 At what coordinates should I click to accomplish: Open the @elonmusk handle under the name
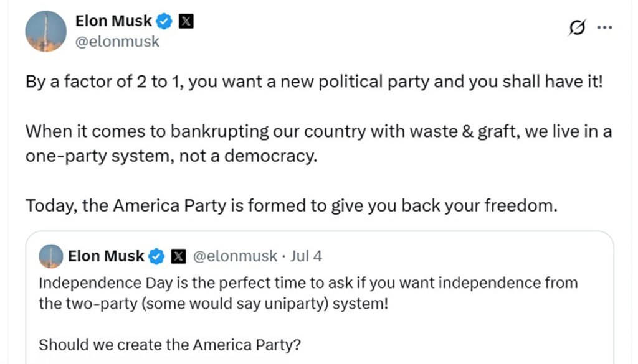pyautogui.click(x=118, y=42)
